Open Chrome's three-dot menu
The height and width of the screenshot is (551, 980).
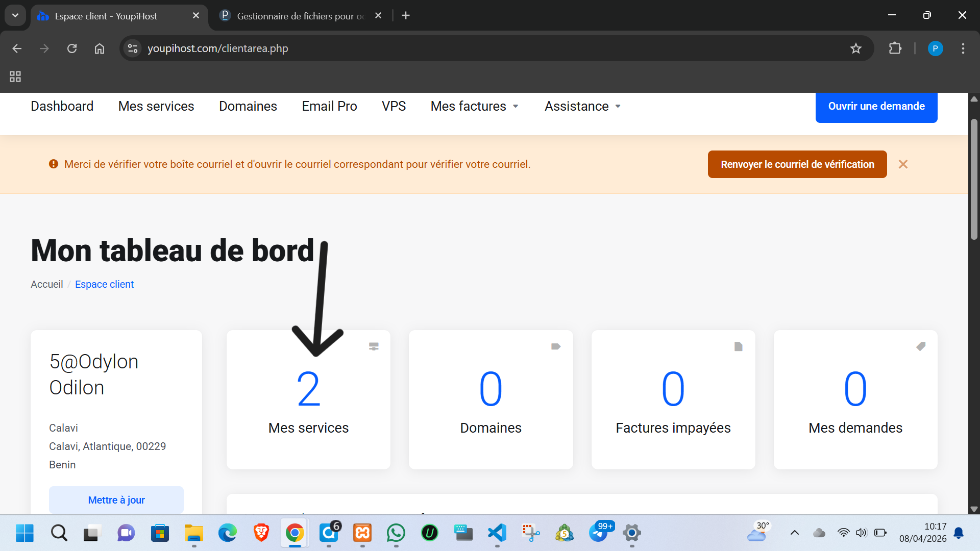click(x=963, y=48)
